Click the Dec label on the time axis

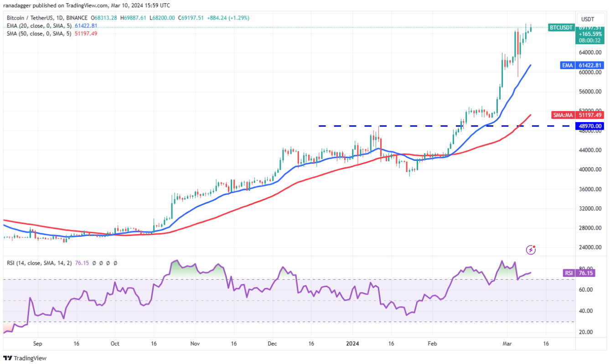(272, 344)
